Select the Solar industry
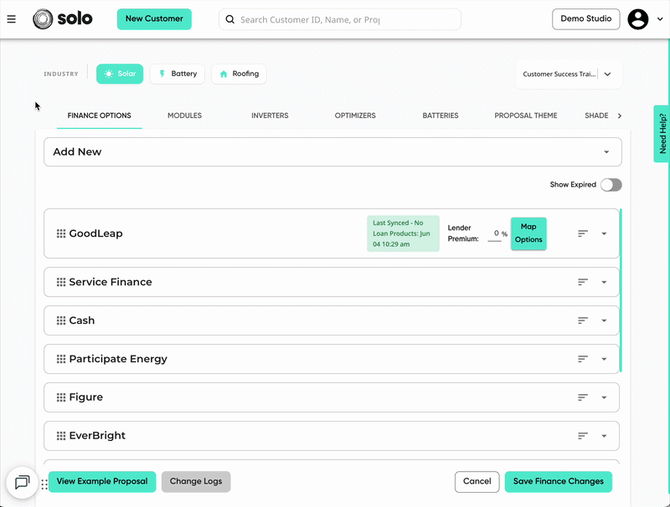Screen dimensions: 670x507 (x=120, y=74)
